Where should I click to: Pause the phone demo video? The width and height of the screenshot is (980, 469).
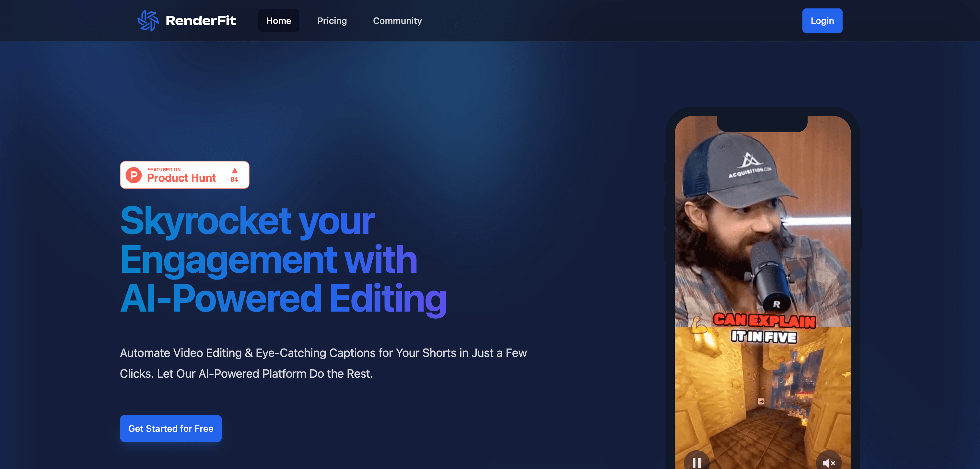[x=696, y=462]
